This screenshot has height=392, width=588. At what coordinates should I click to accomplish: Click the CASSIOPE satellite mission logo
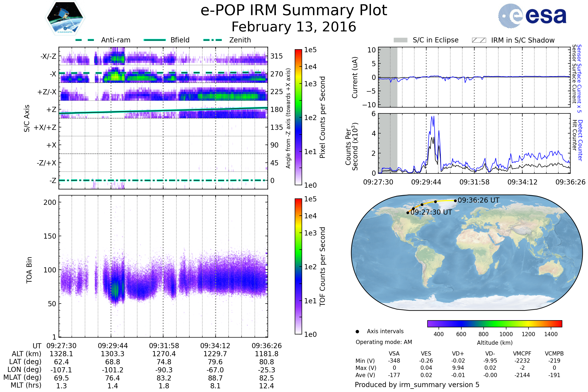coord(65,18)
